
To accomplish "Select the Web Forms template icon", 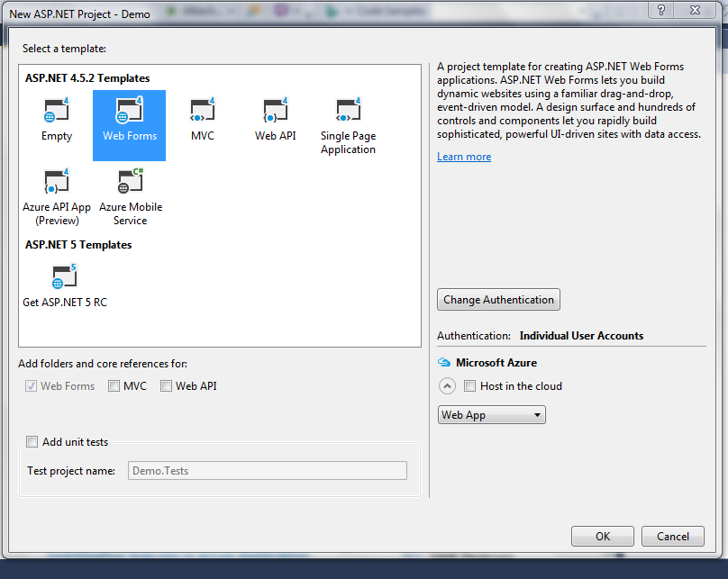I will click(x=129, y=110).
